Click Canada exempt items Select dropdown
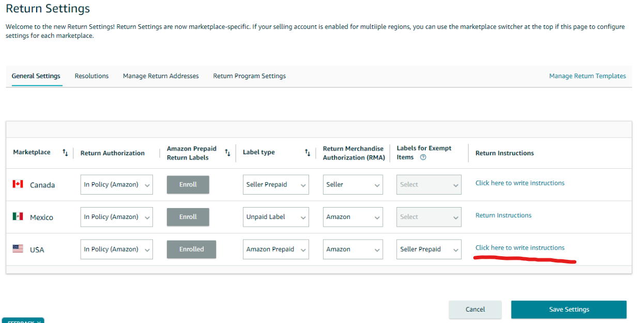 point(429,185)
